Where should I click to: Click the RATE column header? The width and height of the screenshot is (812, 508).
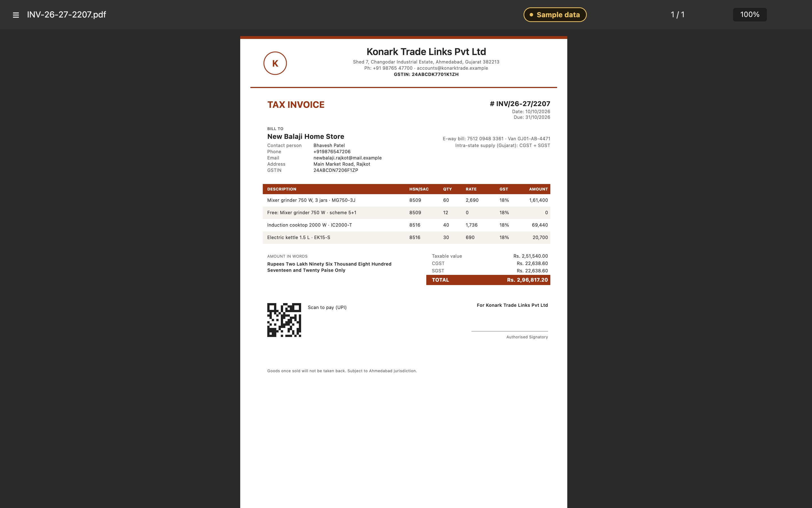tap(471, 189)
